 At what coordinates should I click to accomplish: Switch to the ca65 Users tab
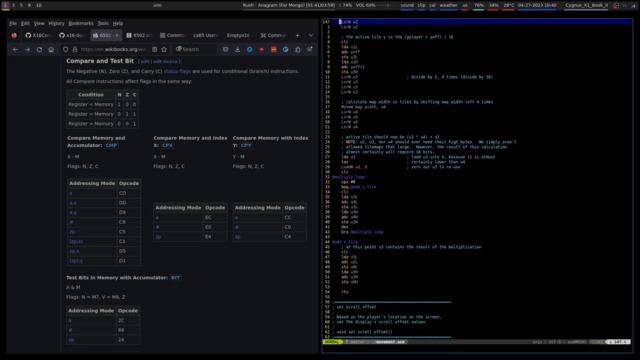point(205,36)
